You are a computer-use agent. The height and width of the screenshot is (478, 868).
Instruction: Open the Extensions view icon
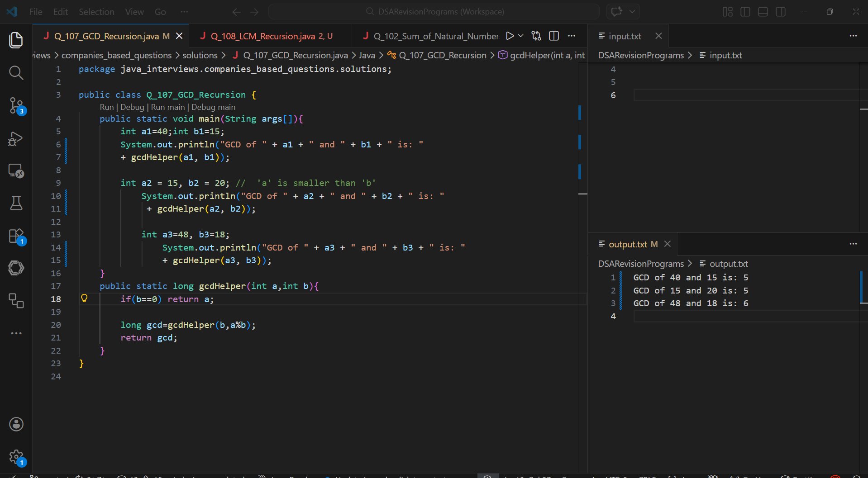pos(16,236)
